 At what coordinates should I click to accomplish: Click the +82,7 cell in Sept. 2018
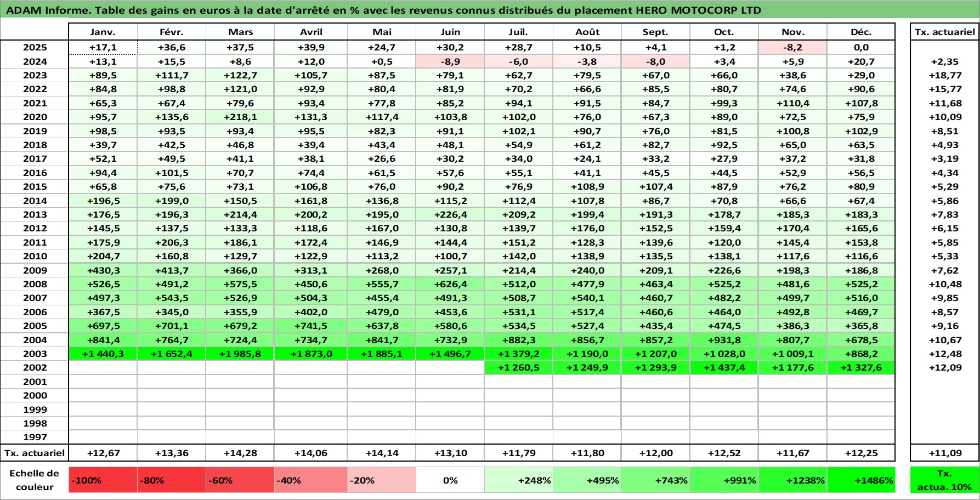(x=656, y=145)
